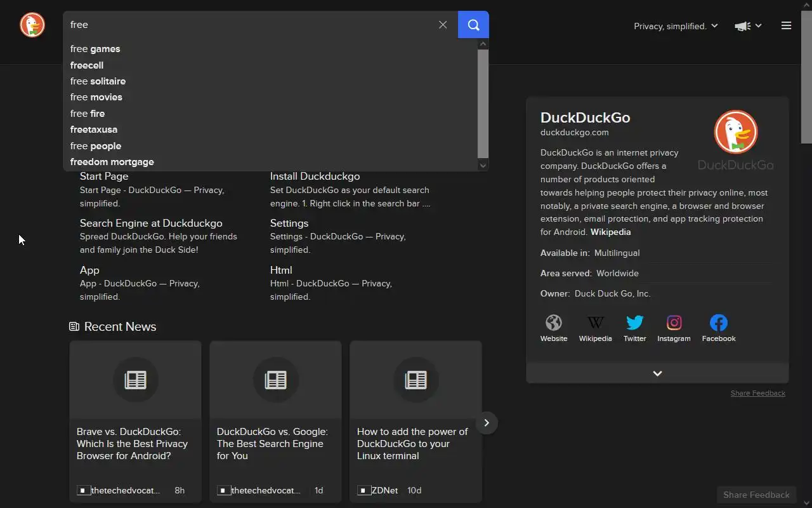Expand info panel with down chevron

click(x=657, y=373)
